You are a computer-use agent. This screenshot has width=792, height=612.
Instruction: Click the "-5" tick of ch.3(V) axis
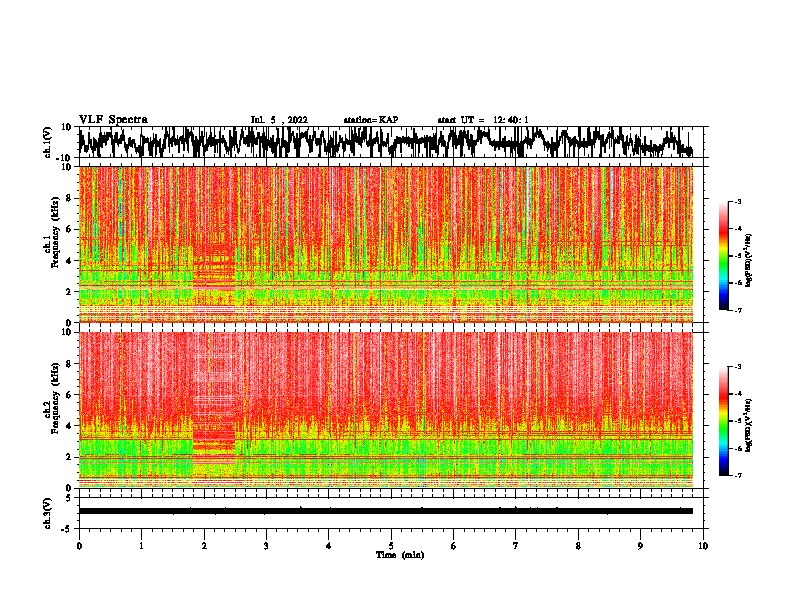[68, 529]
